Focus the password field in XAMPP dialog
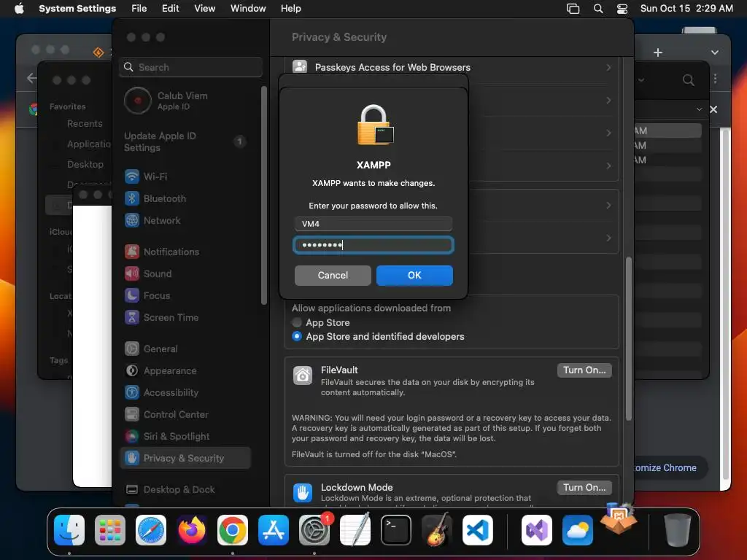Viewport: 747px width, 560px height. (373, 245)
